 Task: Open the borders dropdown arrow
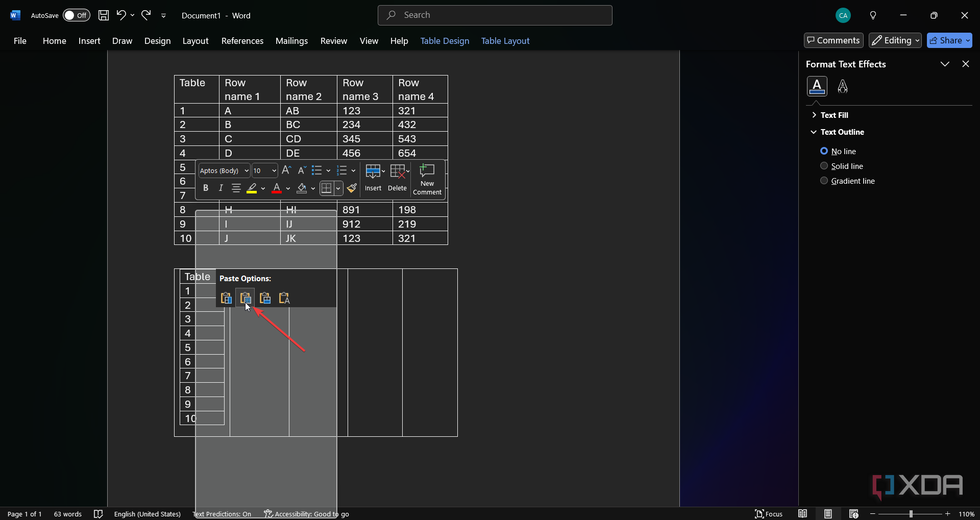tap(338, 188)
